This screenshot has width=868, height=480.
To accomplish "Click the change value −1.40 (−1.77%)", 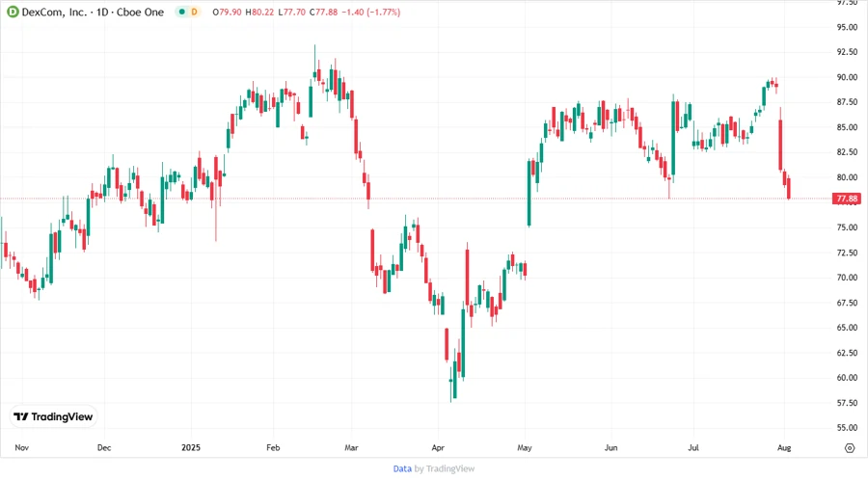I will click(371, 13).
